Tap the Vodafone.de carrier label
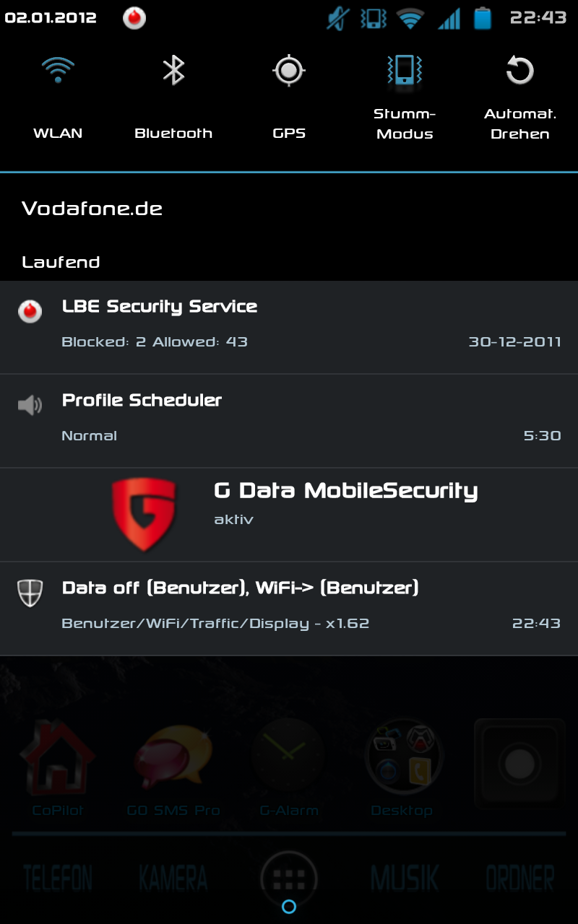 tap(92, 209)
